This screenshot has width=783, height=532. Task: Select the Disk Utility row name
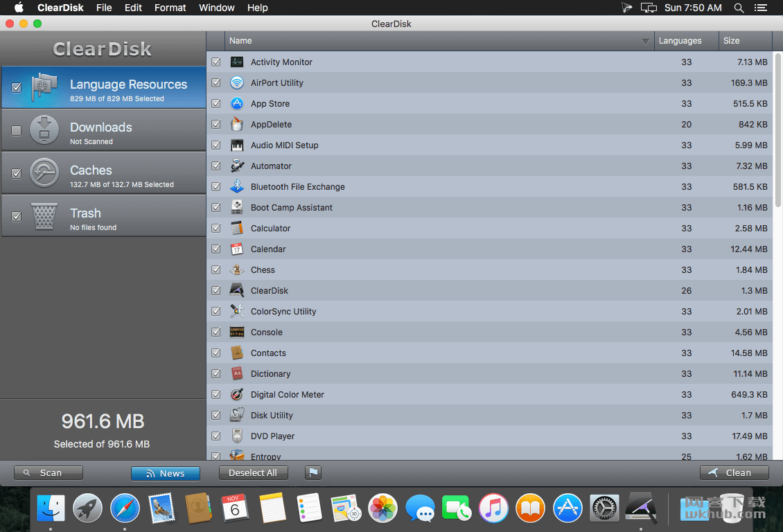[x=272, y=415]
